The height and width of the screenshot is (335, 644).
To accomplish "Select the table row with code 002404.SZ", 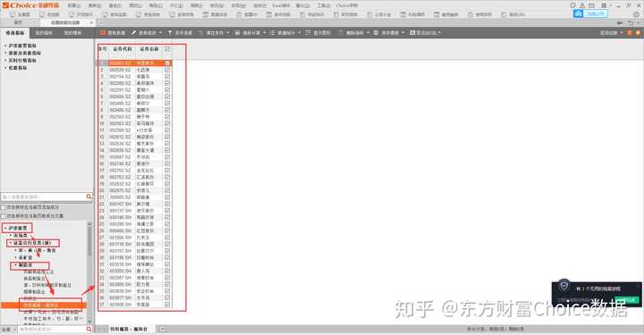I will pyautogui.click(x=135, y=96).
